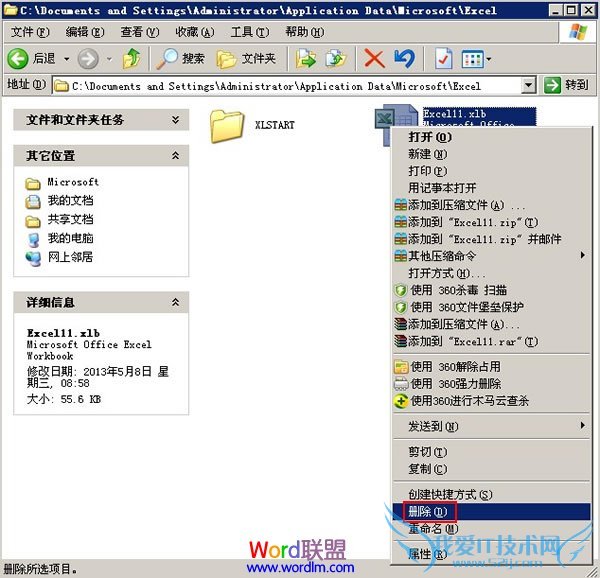Click the Move To folder icon
This screenshot has width=600, height=578.
[305, 59]
